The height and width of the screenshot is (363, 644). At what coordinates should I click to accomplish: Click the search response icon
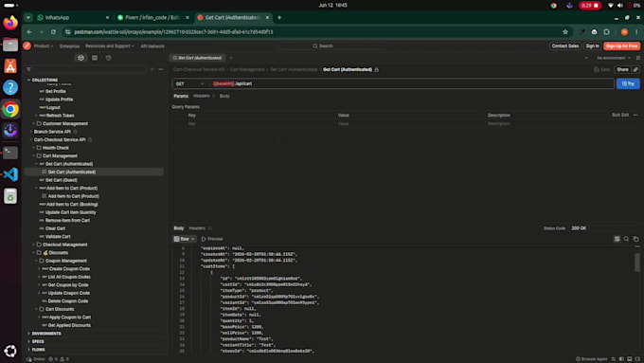point(626,239)
